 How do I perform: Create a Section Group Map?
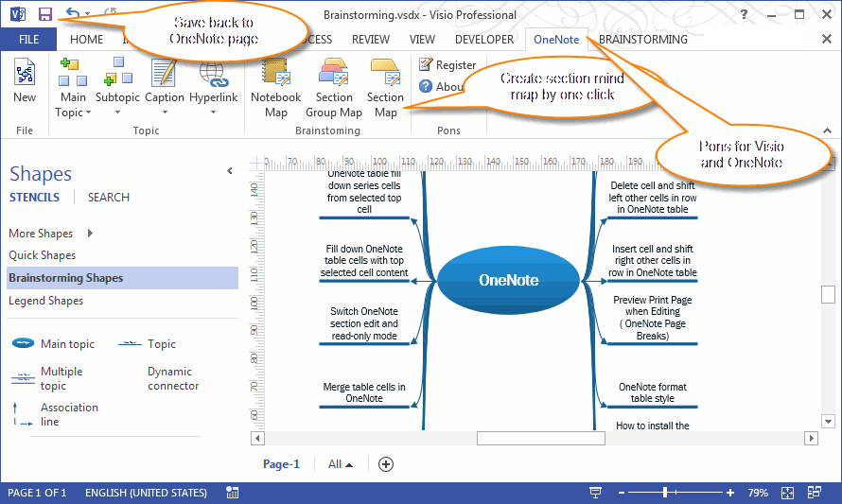click(x=333, y=88)
